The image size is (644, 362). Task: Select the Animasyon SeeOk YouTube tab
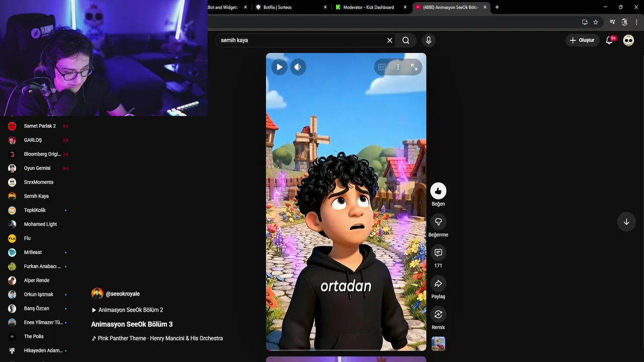point(450,7)
